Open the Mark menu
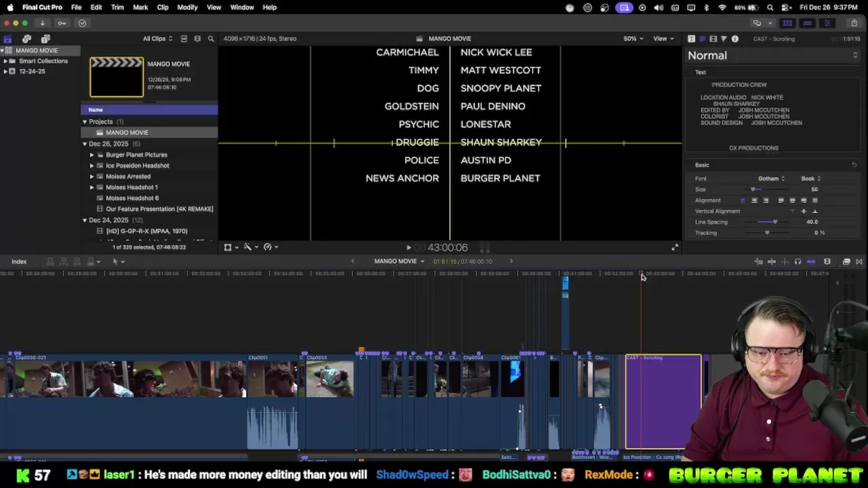The width and height of the screenshot is (868, 488). pyautogui.click(x=140, y=7)
